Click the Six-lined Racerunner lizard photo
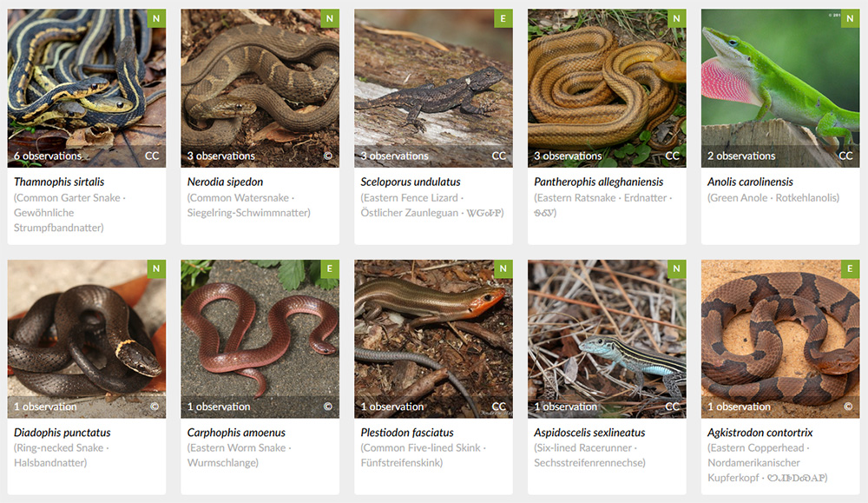This screenshot has height=503, width=868. pos(607,339)
